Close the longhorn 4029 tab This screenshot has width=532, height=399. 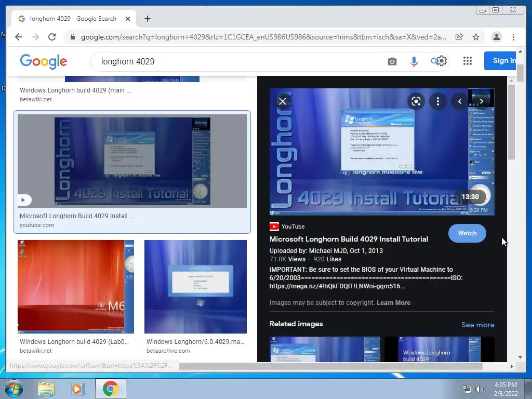128,19
